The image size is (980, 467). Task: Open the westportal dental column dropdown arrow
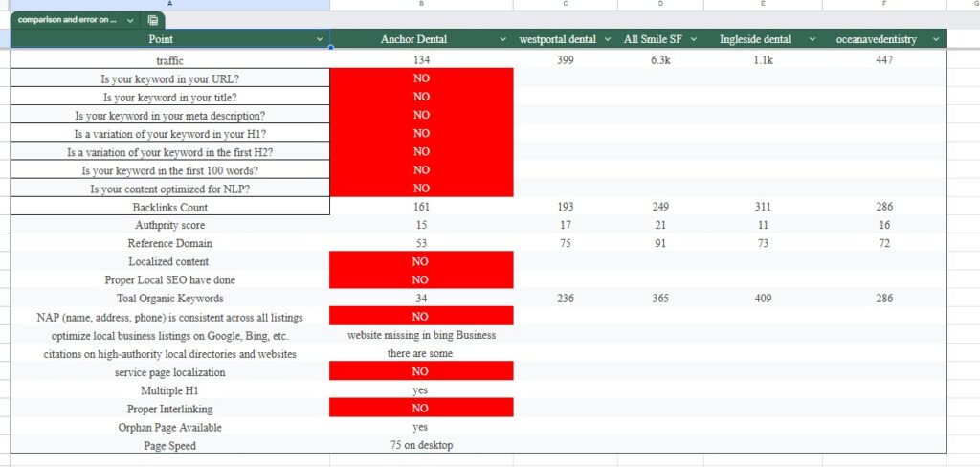(x=607, y=39)
